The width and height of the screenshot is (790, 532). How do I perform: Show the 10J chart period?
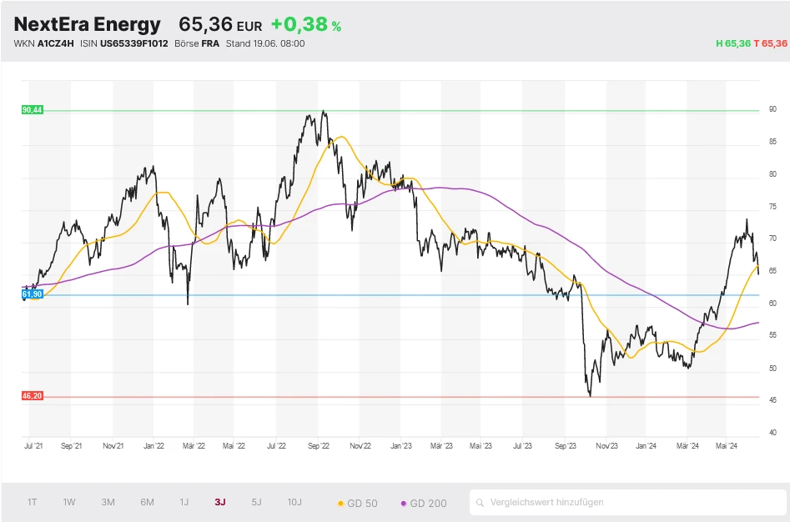[x=294, y=502]
